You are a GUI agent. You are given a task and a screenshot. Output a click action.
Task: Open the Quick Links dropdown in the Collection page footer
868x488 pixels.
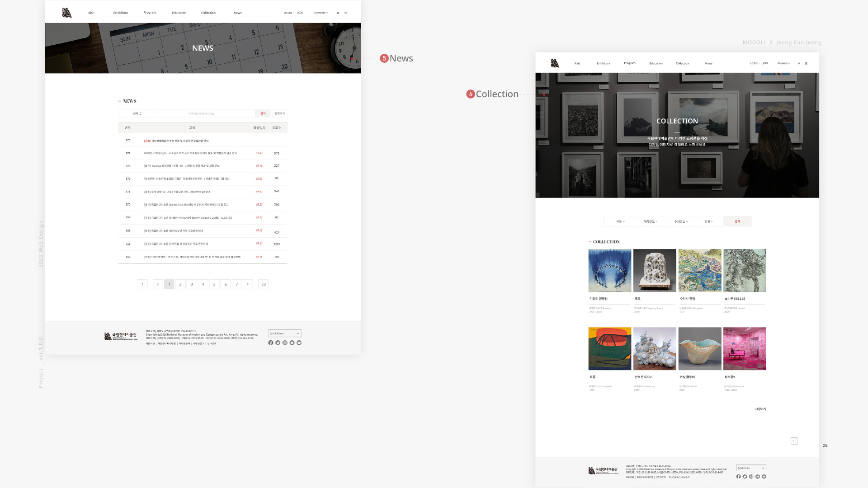751,468
